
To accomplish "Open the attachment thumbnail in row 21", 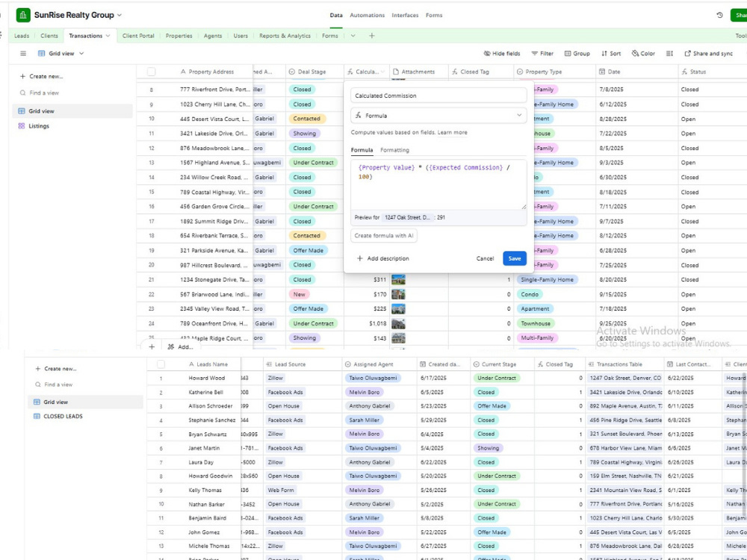I will [398, 279].
